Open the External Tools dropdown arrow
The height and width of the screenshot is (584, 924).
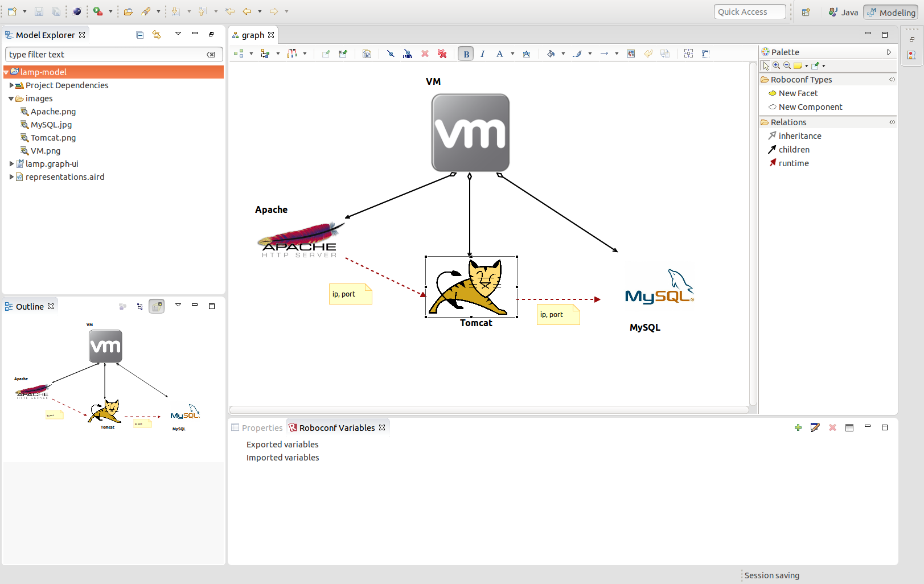click(110, 11)
